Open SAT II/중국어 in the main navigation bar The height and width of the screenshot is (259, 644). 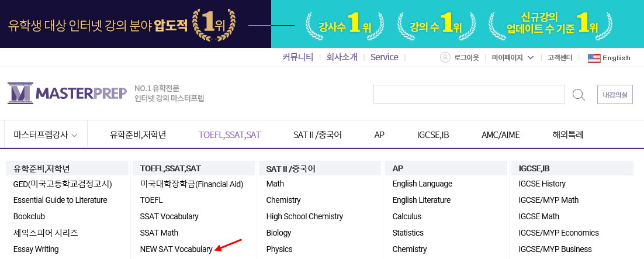pyautogui.click(x=317, y=134)
